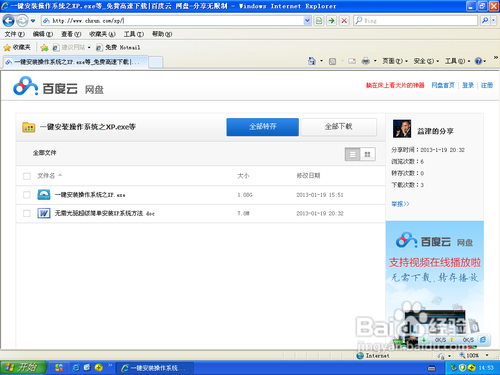Screen dimensions: 500x375
Task: Click the Baidu Yun logo
Action: tap(58, 86)
